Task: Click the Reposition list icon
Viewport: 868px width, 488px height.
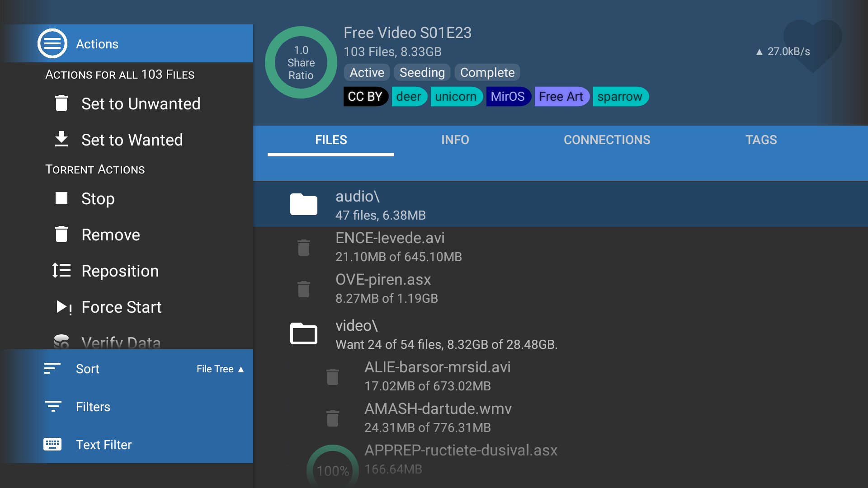Action: click(61, 271)
